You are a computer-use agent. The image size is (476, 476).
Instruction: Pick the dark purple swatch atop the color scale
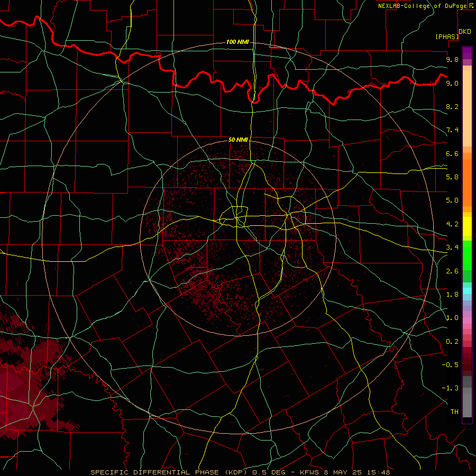point(467,53)
